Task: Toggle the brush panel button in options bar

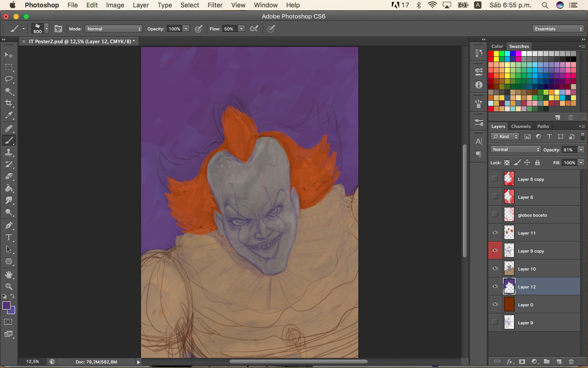Action: (x=58, y=29)
